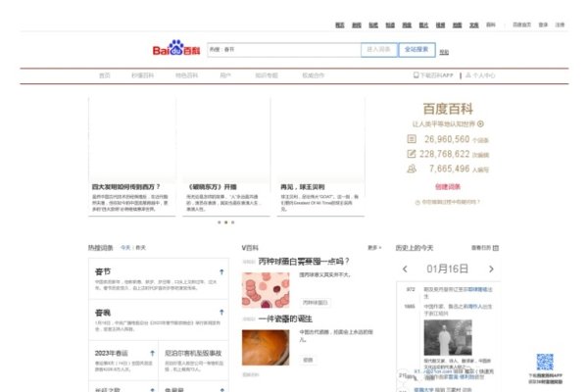Select the middle carousel dot

pos(225,222)
